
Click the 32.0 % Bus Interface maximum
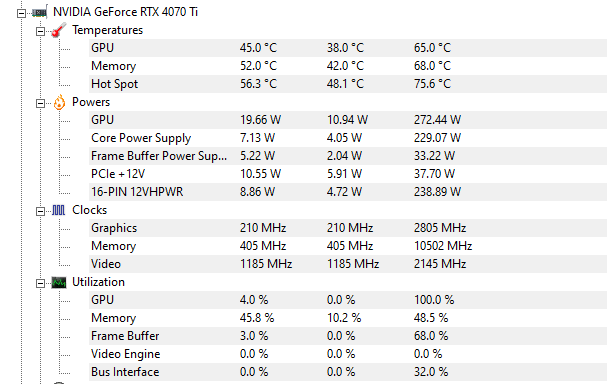pos(431,372)
